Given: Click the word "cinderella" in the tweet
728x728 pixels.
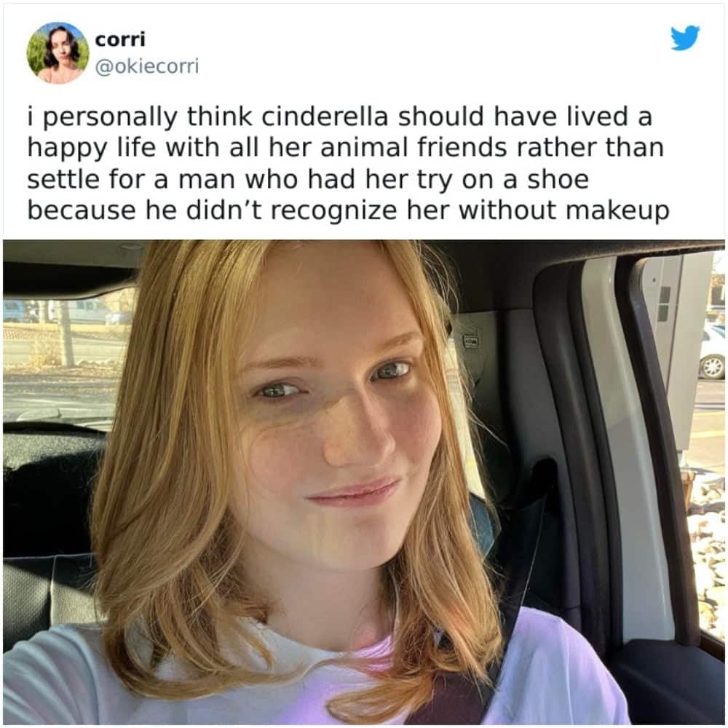Looking at the screenshot, I should 325,116.
